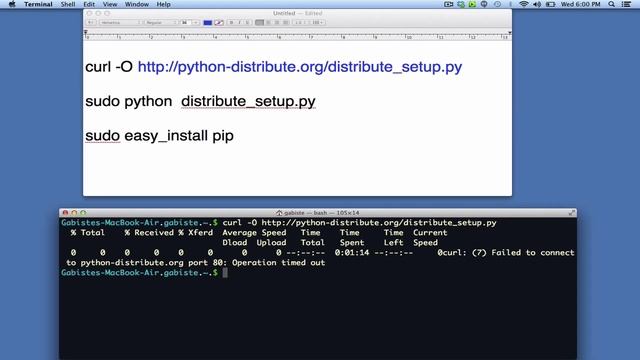Click the 0:01:14 time spent value

352,253
